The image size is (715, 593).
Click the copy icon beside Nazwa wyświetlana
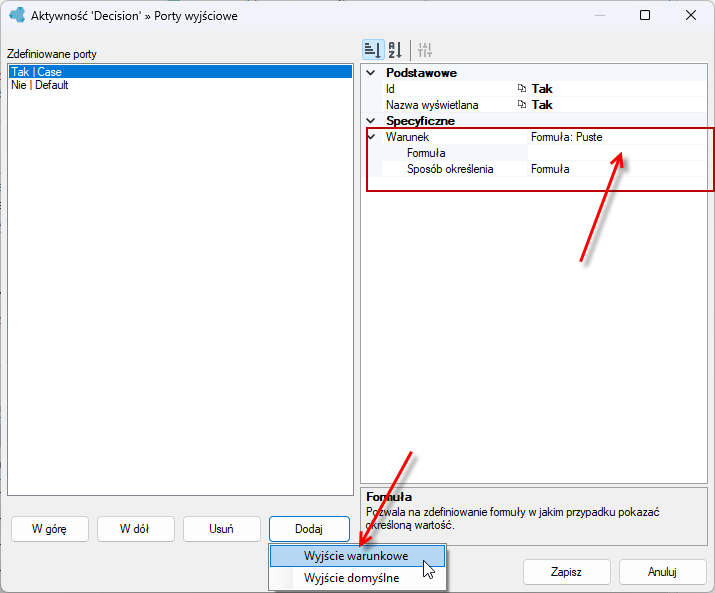point(522,104)
